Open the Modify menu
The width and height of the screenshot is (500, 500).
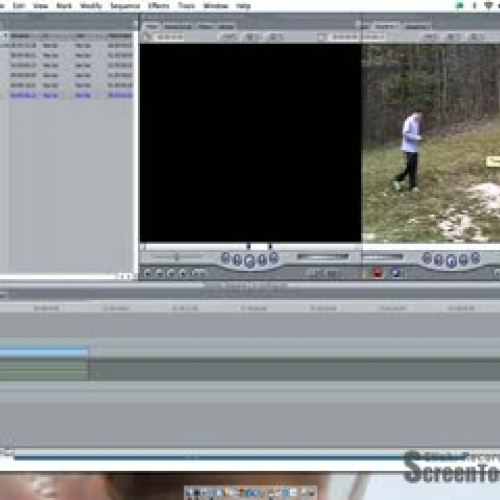(91, 6)
